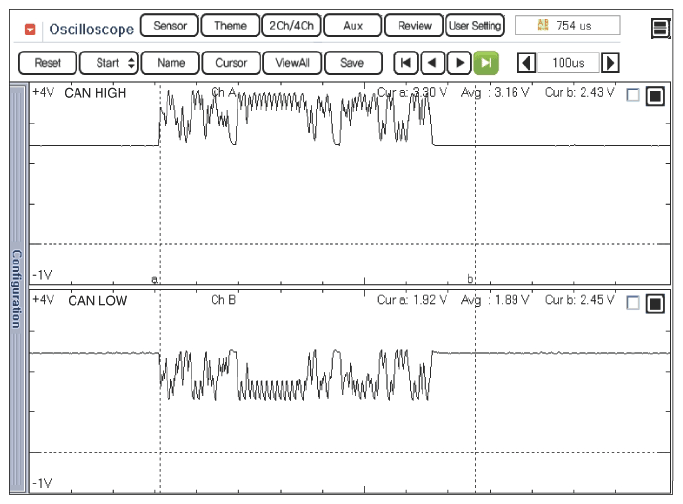Open the Review mode
The image size is (683, 504).
414,26
